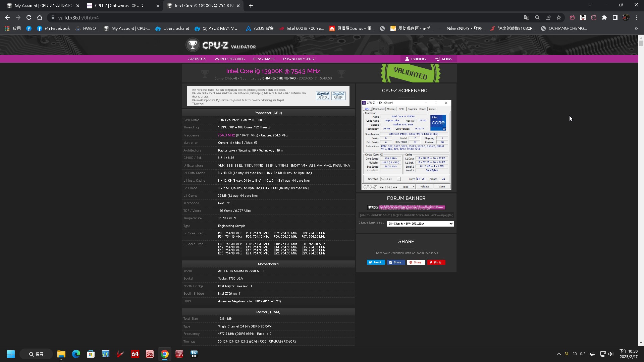
Task: Click the My account link
Action: [415, 59]
